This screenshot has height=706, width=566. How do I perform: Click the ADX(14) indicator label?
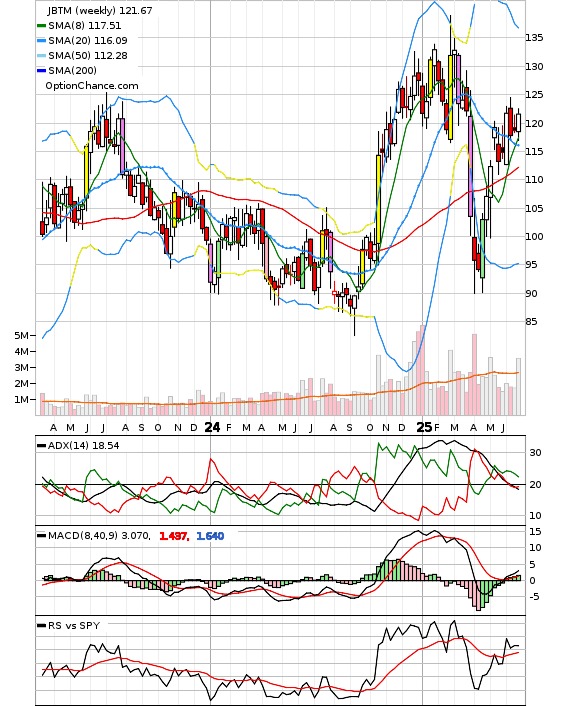[83, 446]
